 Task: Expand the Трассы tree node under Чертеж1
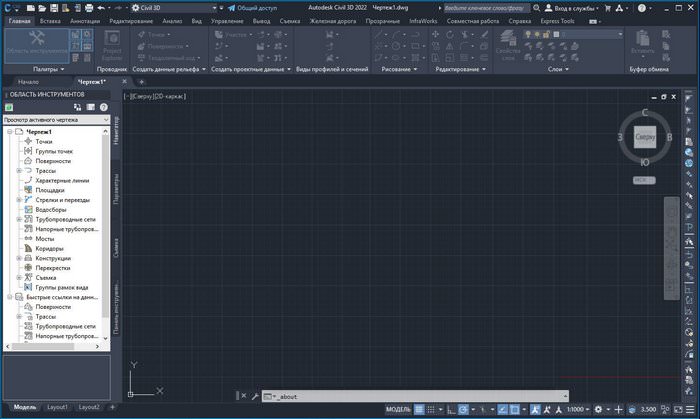(x=18, y=171)
